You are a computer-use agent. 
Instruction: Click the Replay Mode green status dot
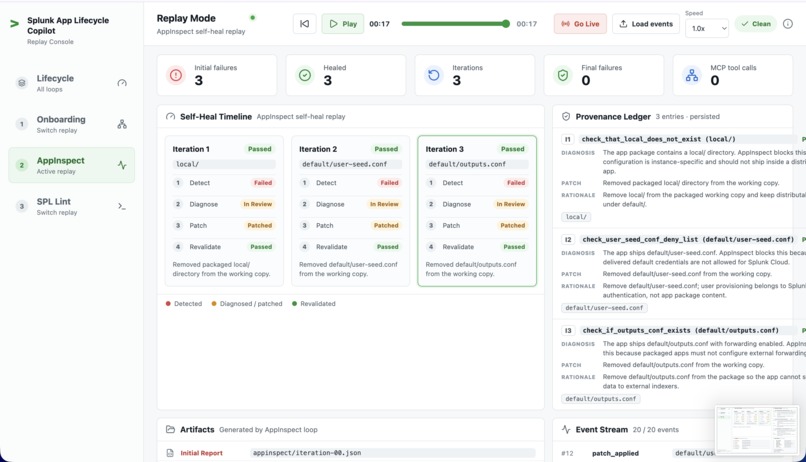pyautogui.click(x=252, y=17)
